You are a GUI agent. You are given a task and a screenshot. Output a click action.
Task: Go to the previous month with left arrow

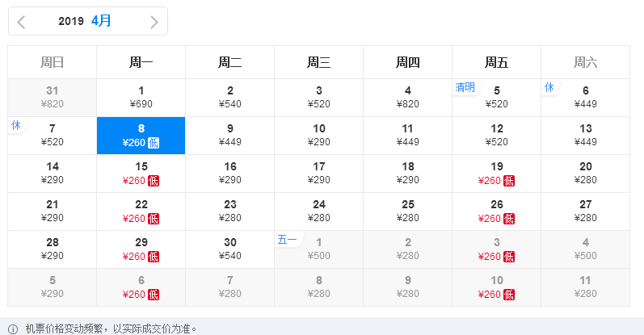(21, 22)
